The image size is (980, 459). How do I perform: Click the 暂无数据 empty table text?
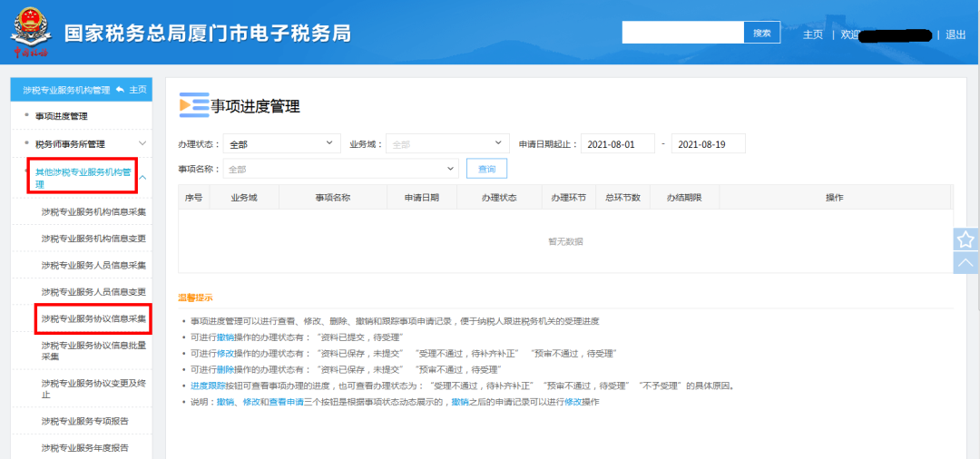(x=565, y=241)
